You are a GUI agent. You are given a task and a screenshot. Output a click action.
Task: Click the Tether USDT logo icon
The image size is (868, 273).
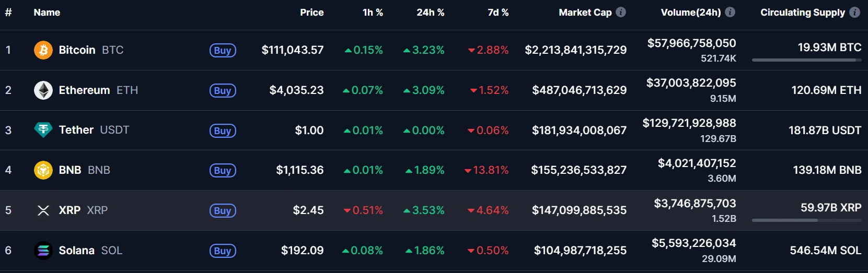[x=43, y=130]
